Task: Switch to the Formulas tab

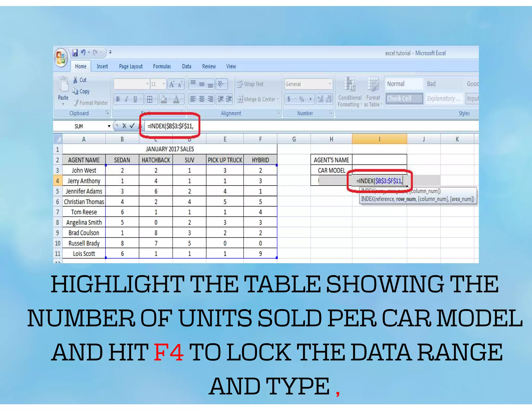Action: coord(162,67)
